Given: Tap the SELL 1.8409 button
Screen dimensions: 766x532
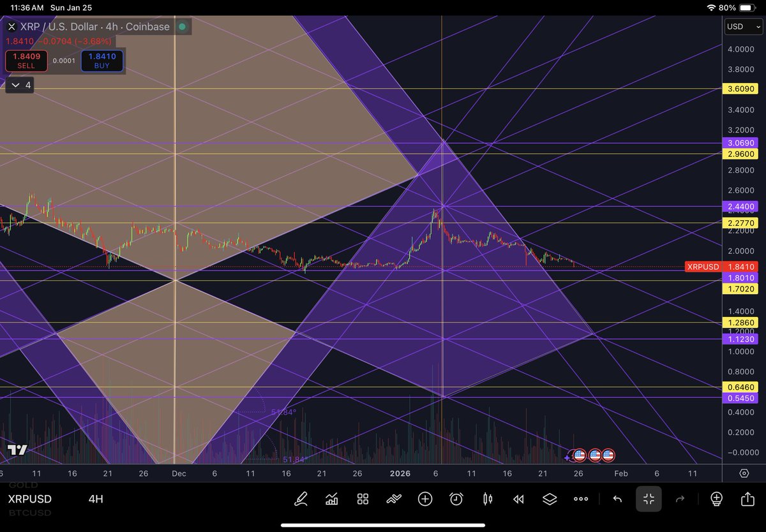Looking at the screenshot, I should tap(26, 61).
